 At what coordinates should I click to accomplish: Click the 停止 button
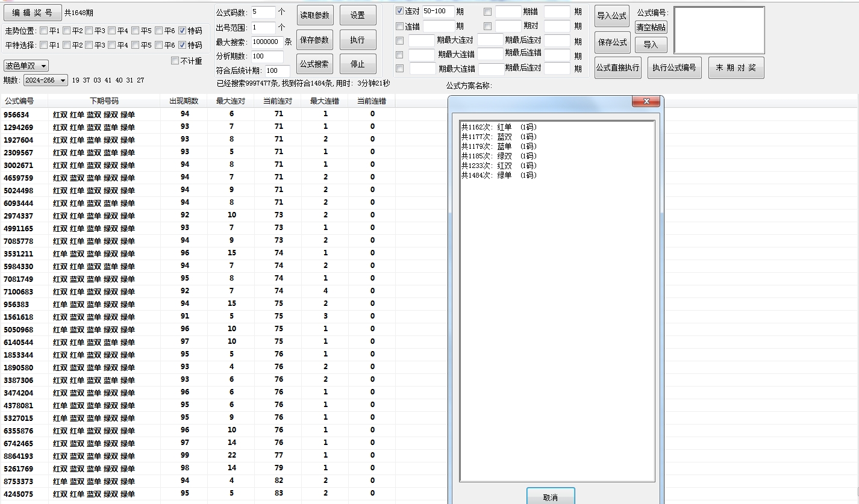(x=357, y=64)
